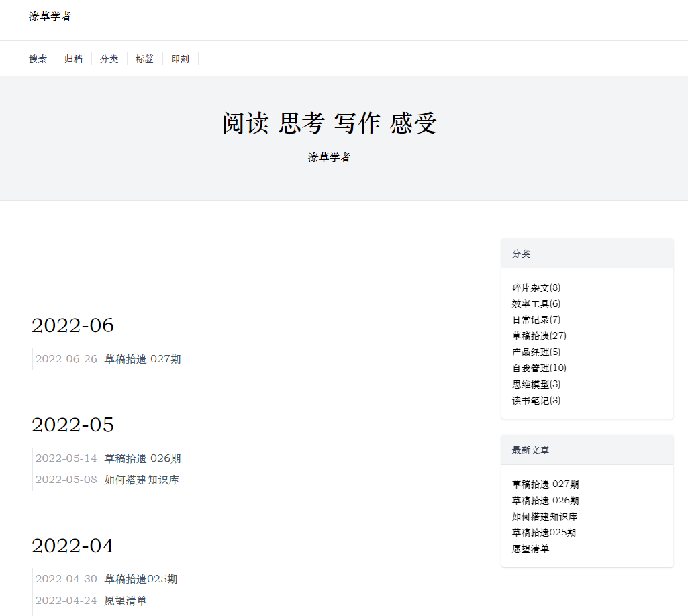Open the 分类 navigation menu item
The height and width of the screenshot is (616, 688).
point(109,59)
